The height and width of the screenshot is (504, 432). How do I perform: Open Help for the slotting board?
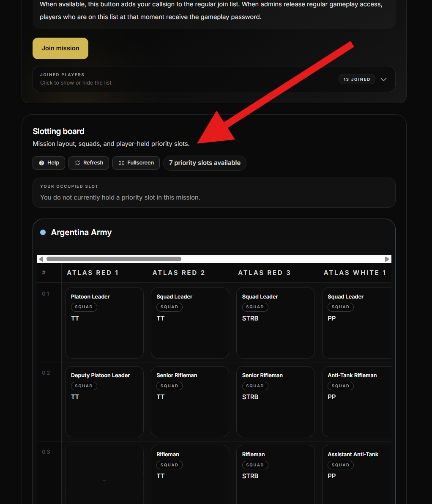point(49,163)
